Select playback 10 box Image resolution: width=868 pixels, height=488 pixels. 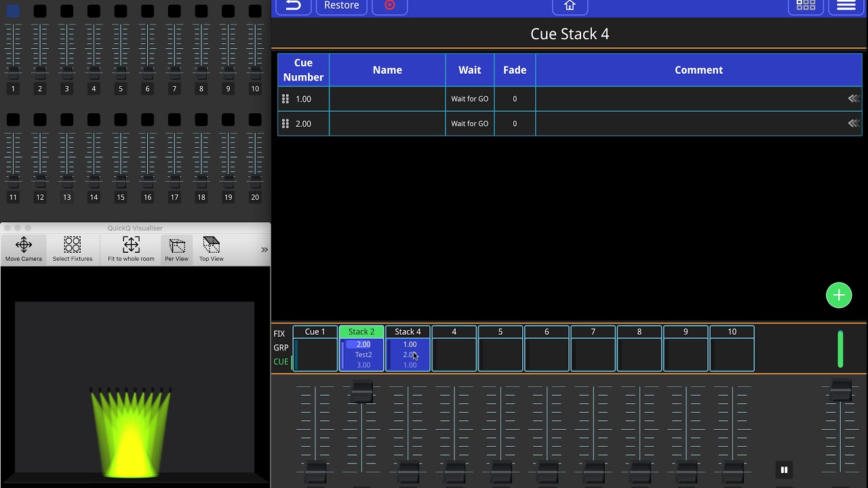click(x=732, y=348)
